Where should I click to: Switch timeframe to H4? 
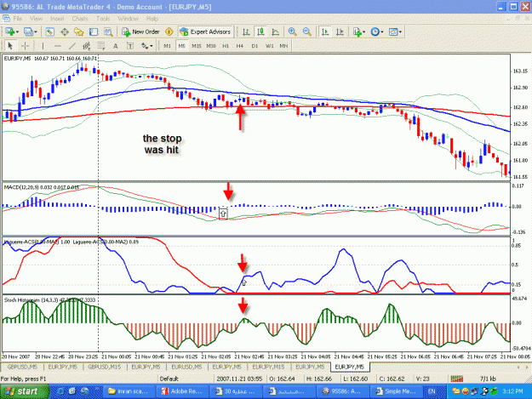[x=240, y=46]
